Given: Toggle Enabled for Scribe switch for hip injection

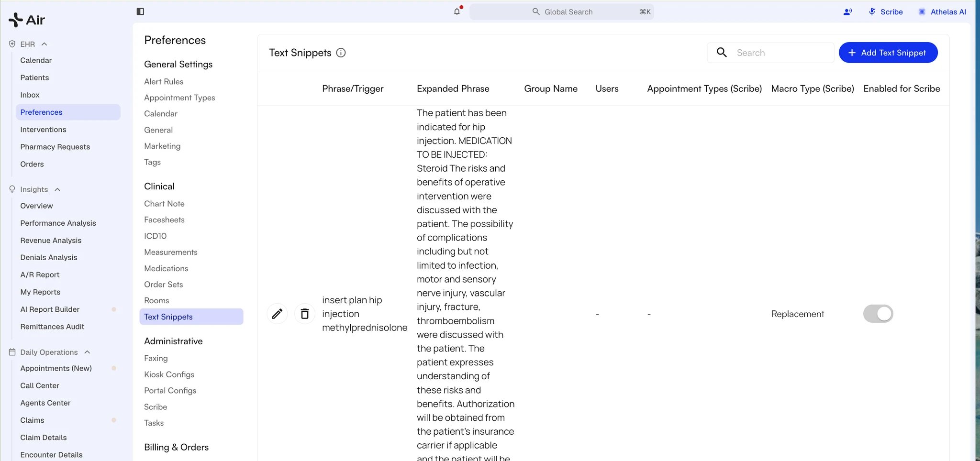Looking at the screenshot, I should pos(878,314).
